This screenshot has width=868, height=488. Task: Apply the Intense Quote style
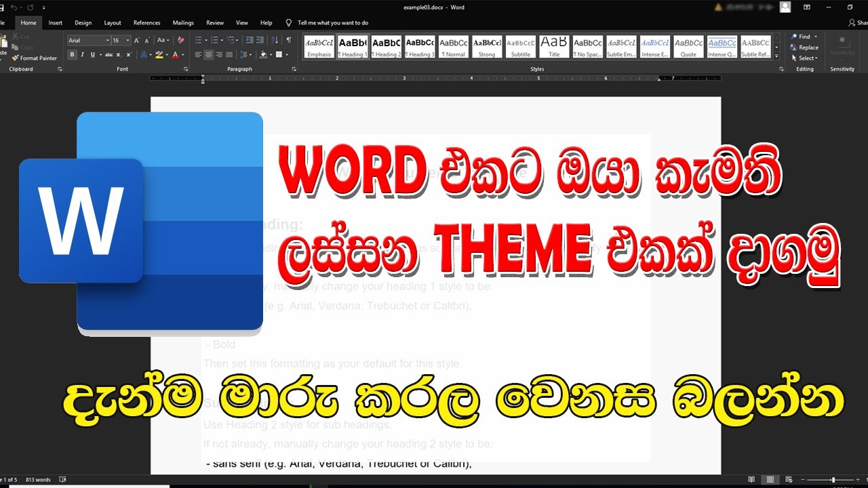click(722, 47)
